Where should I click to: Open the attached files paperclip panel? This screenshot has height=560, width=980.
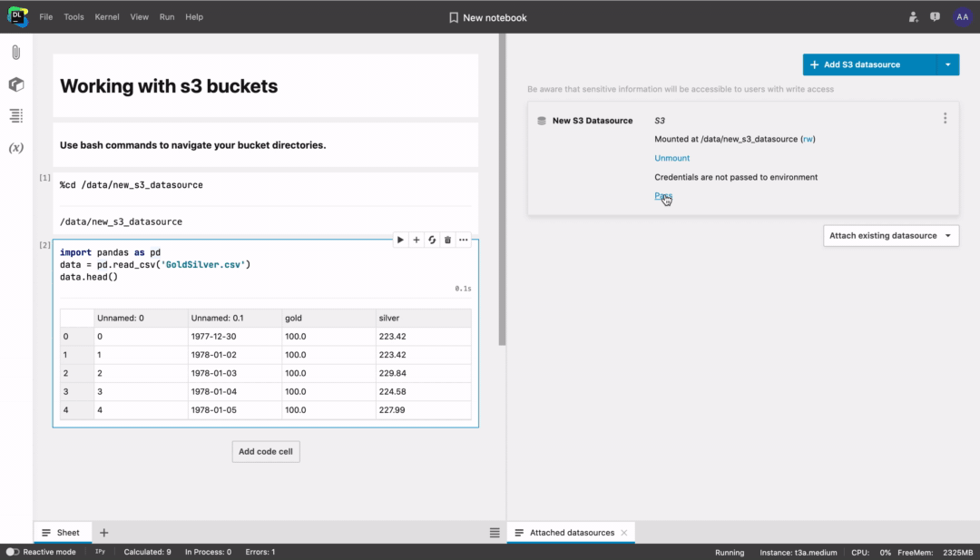15,52
